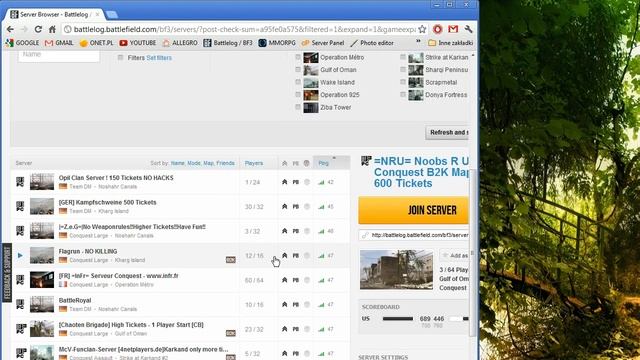
Task: Open the Flagrun server map thumbnail
Action: [x=42, y=256]
